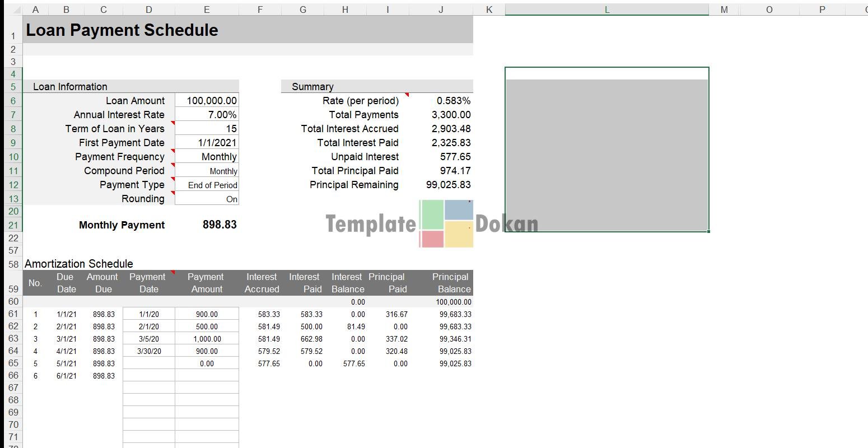Toggle the Rounding cell set to On
Image resolution: width=868 pixels, height=448 pixels.
coord(207,199)
